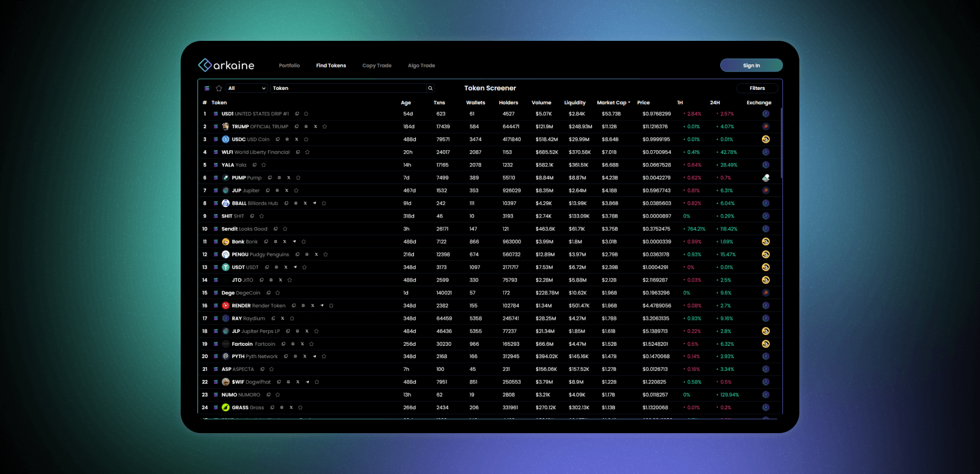Open the RENDER website icon
Screen dimensions: 980x474
(x=303, y=305)
